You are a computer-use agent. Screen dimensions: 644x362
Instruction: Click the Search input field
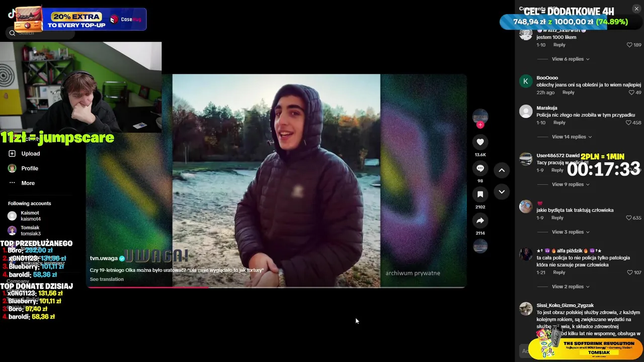click(x=40, y=33)
